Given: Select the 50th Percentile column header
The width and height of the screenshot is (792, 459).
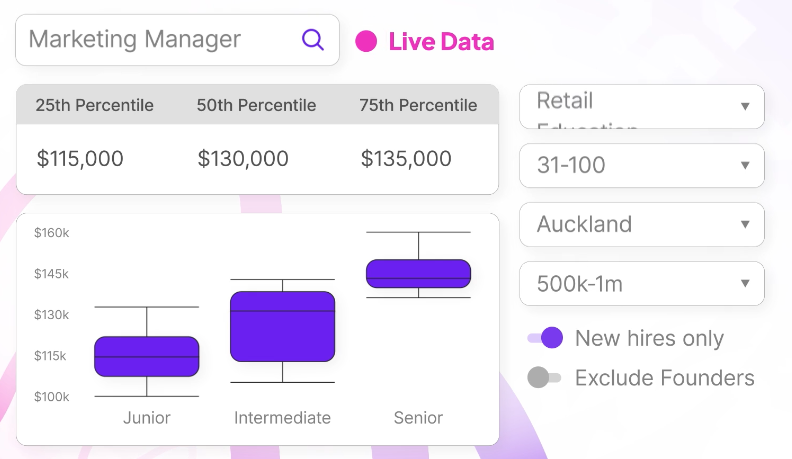Looking at the screenshot, I should pos(256,105).
